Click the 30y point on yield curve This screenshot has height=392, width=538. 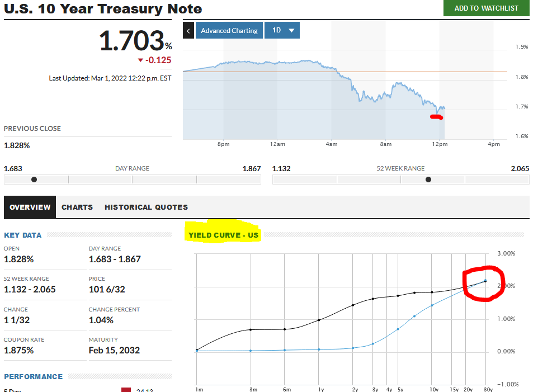[485, 281]
